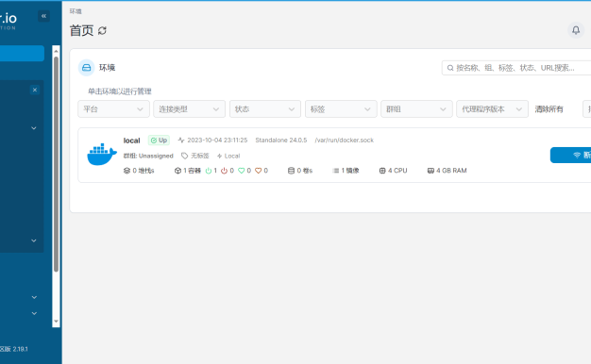Click the 首页 page title
This screenshot has height=364, width=591.
coord(81,30)
